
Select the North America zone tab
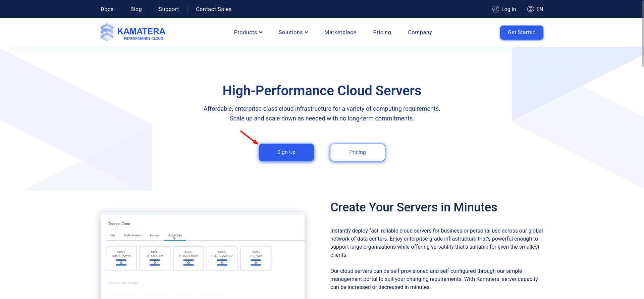pyautogui.click(x=132, y=236)
